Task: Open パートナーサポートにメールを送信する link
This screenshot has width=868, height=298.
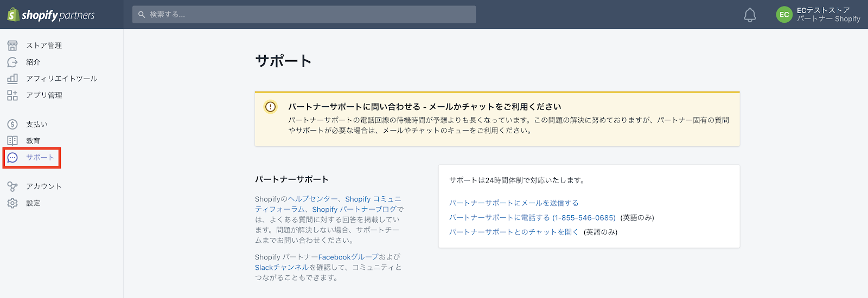Action: (513, 203)
